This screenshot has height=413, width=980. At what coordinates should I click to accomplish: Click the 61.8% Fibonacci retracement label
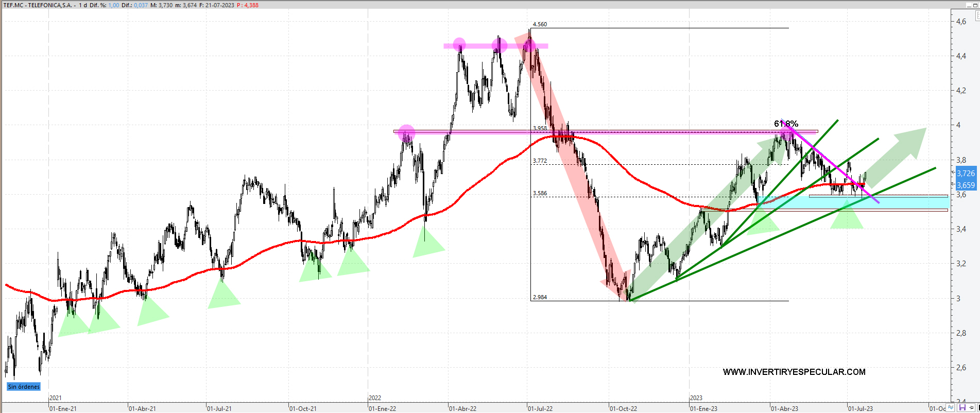786,124
